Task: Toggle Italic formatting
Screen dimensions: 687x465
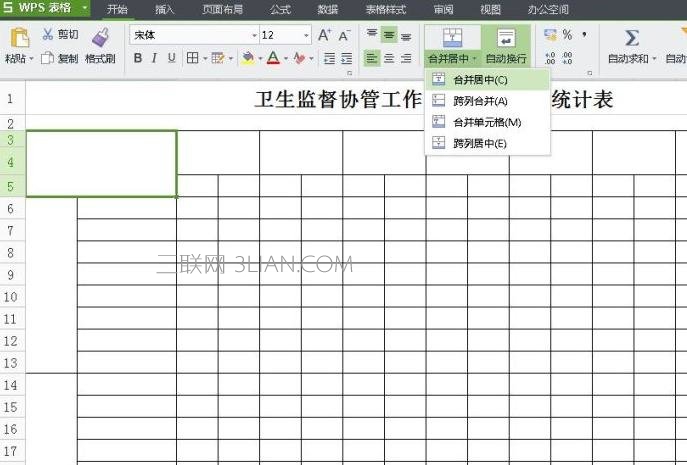Action: [x=154, y=58]
